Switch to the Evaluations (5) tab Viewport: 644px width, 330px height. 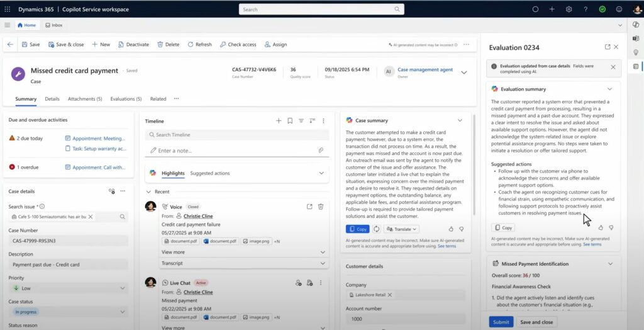pos(126,99)
